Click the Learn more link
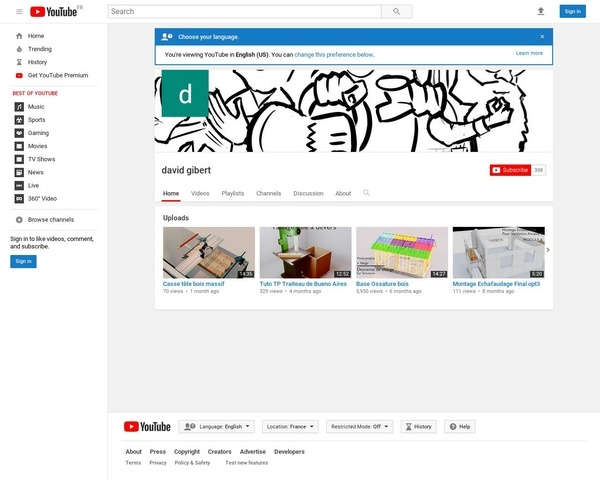The width and height of the screenshot is (600, 480). click(529, 53)
